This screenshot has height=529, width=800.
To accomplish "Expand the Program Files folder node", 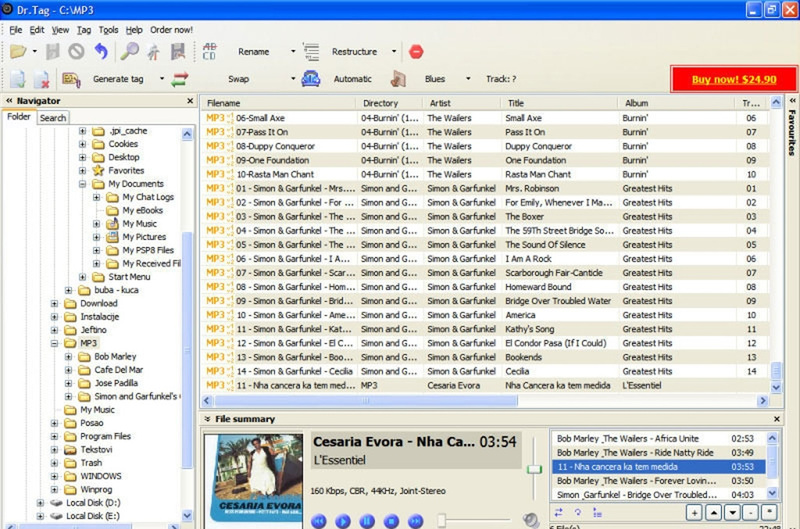I will [x=54, y=436].
